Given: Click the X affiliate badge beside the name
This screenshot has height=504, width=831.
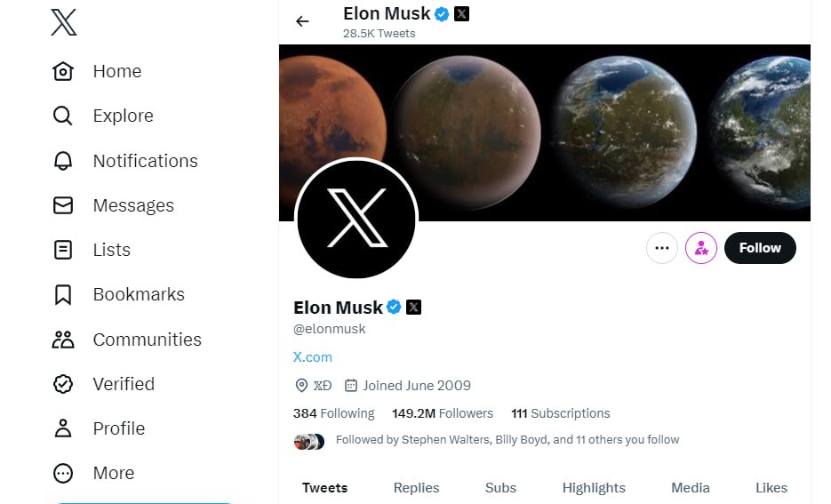Looking at the screenshot, I should [x=413, y=307].
